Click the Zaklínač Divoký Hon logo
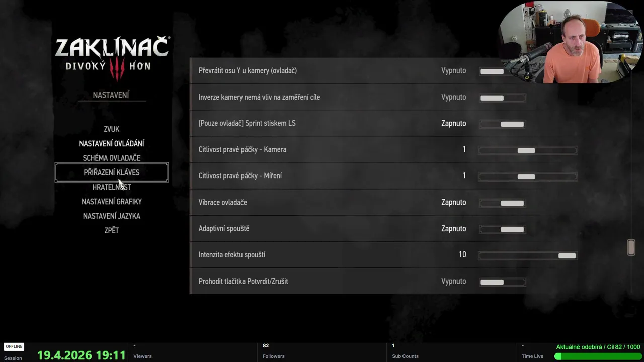This screenshot has width=644, height=362. coord(112,58)
